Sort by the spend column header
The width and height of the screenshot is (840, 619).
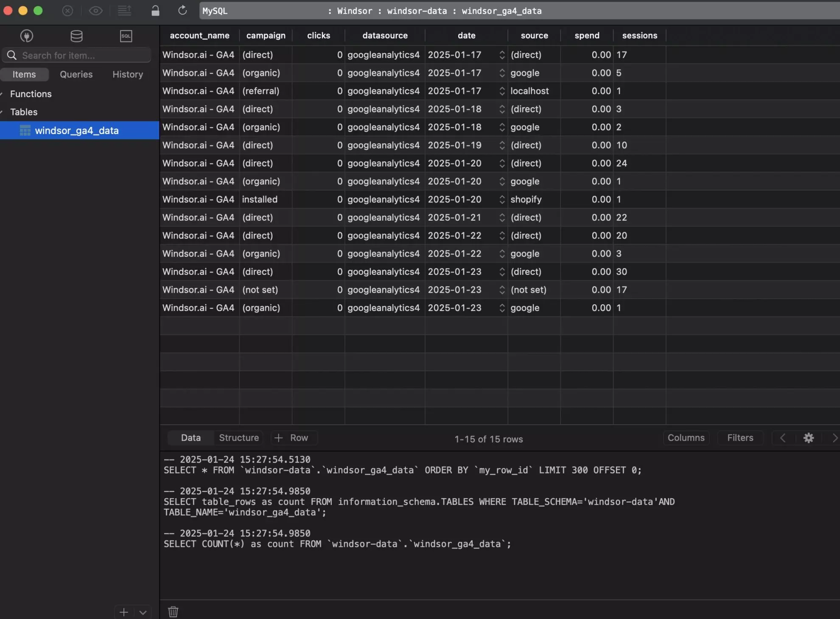[x=587, y=36]
